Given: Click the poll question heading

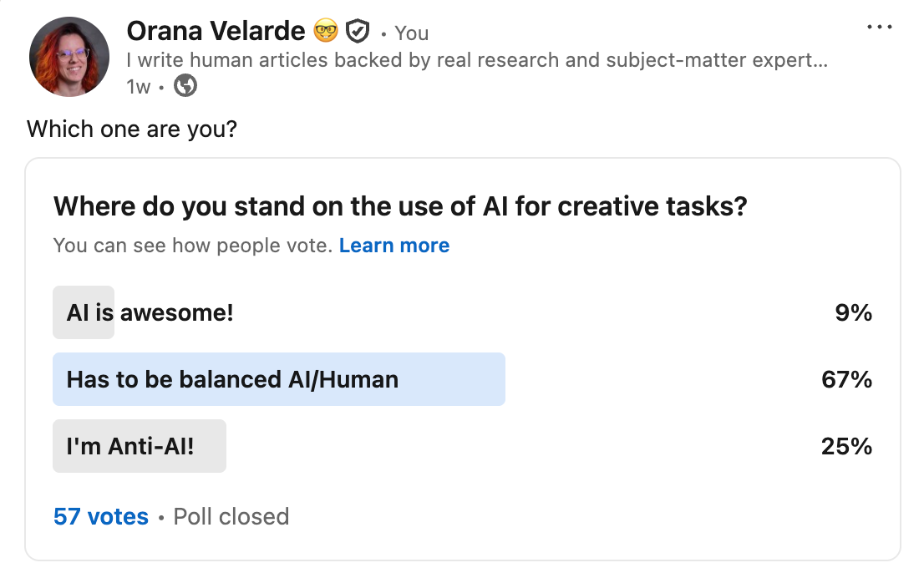Looking at the screenshot, I should [399, 206].
